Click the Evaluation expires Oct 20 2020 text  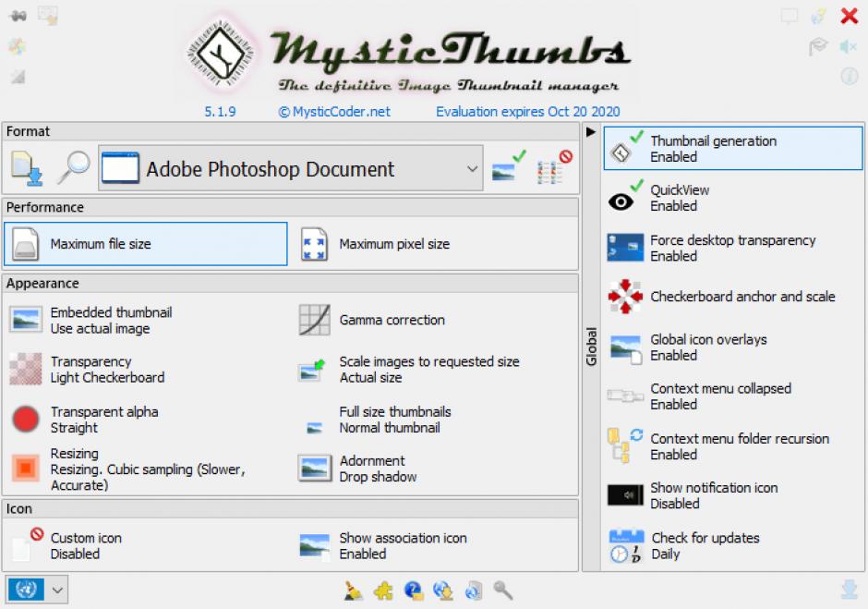point(527,112)
